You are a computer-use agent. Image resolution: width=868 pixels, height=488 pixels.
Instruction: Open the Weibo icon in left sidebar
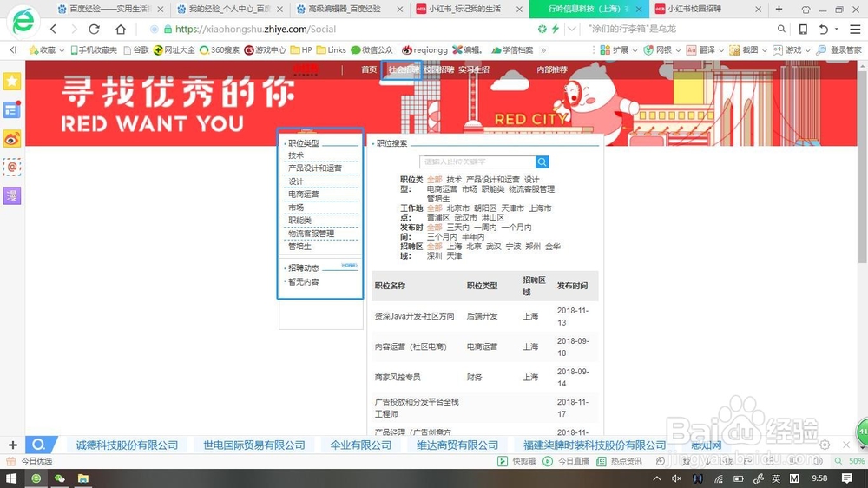[x=12, y=138]
